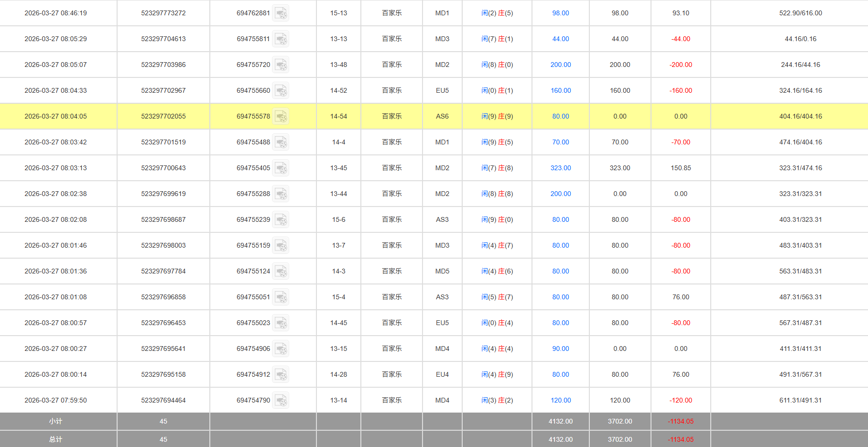Open video replay for game 694755051
868x447 pixels.
coord(281,297)
